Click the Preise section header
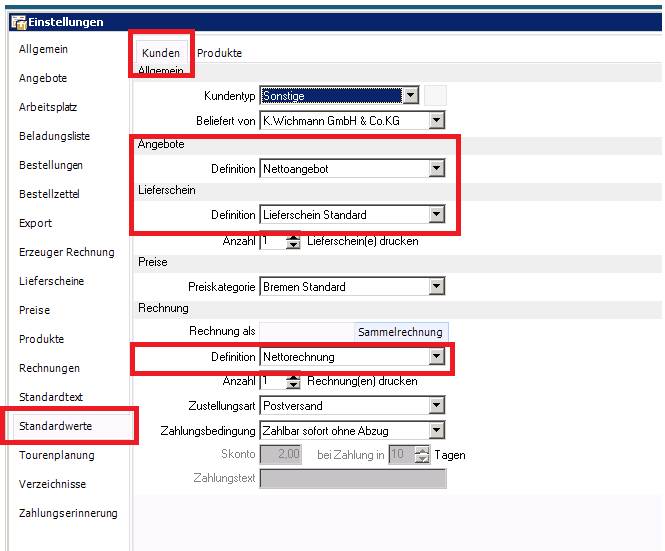The width and height of the screenshot is (665, 551). click(153, 262)
